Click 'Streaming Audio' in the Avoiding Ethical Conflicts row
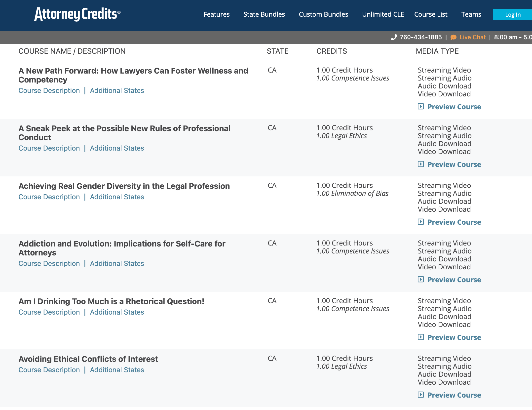 pyautogui.click(x=445, y=367)
